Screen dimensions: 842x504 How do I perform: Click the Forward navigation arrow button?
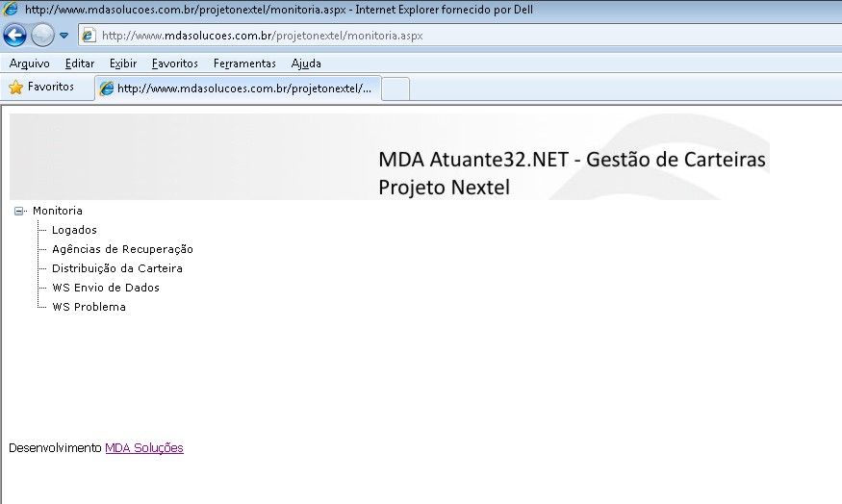coord(42,36)
